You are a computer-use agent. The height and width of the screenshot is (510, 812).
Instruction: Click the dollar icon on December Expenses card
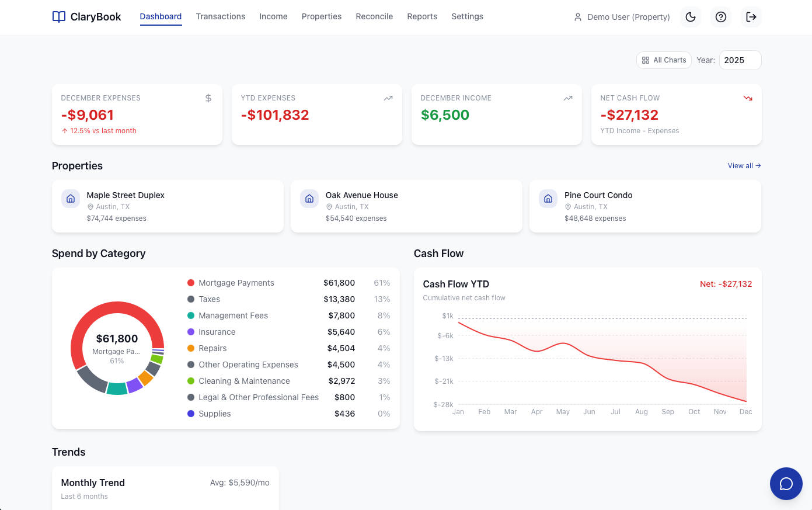[x=208, y=98]
